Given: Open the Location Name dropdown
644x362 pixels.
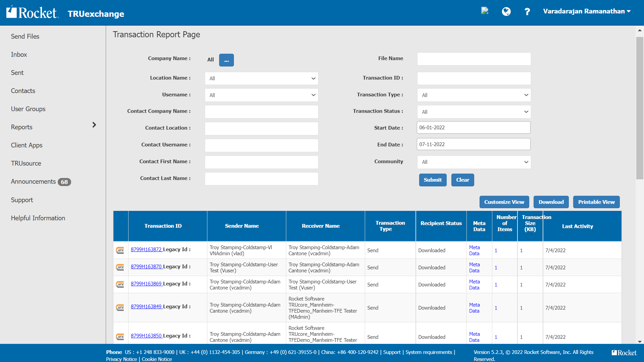Looking at the screenshot, I should pos(261,78).
